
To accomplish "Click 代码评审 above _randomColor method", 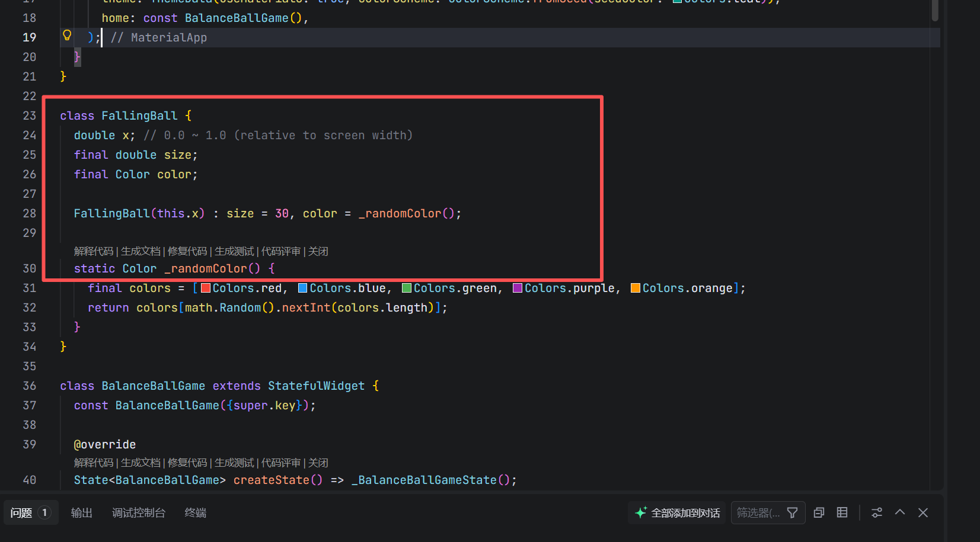I will pos(281,251).
